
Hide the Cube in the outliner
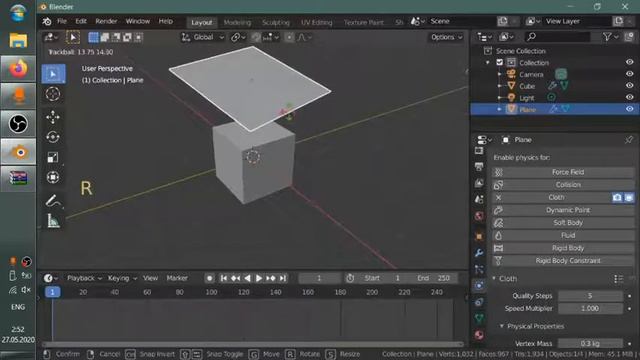click(x=629, y=86)
